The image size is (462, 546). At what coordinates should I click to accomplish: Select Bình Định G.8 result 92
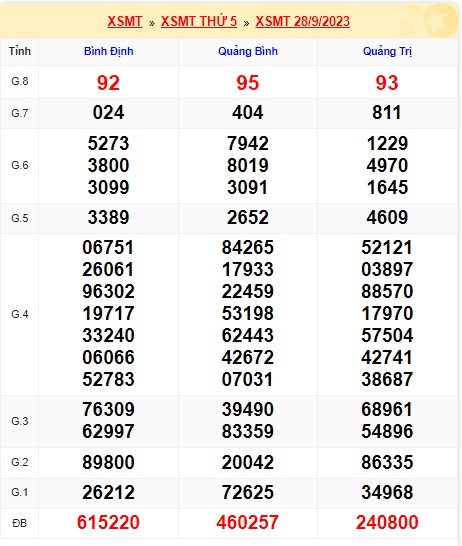point(108,83)
